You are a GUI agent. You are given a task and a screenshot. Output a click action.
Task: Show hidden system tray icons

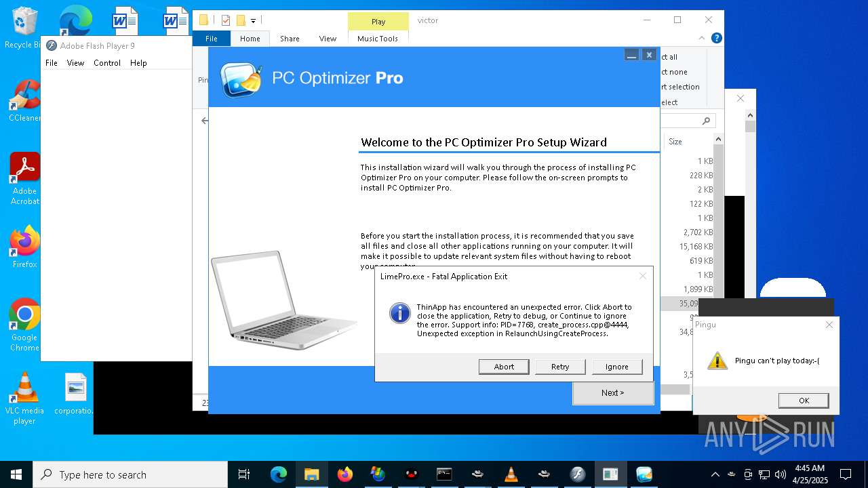715,474
